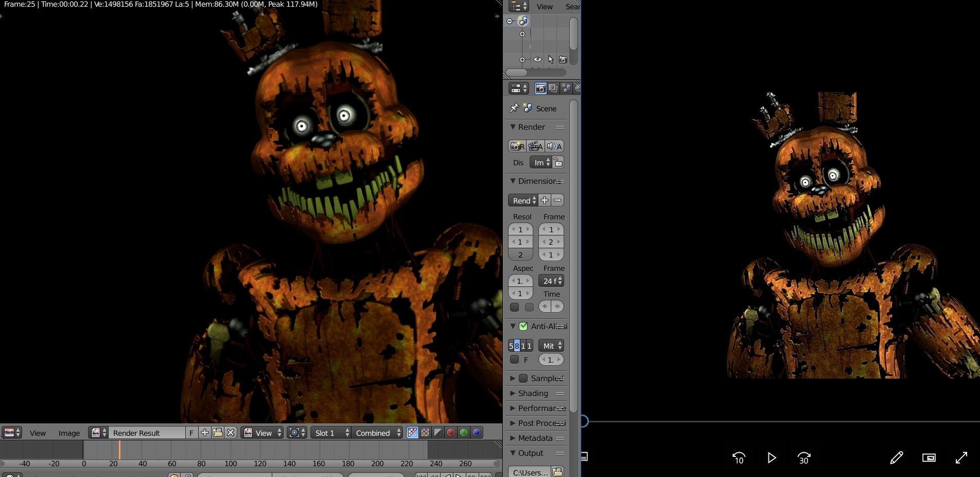Expand the Metadata panel

tap(513, 438)
